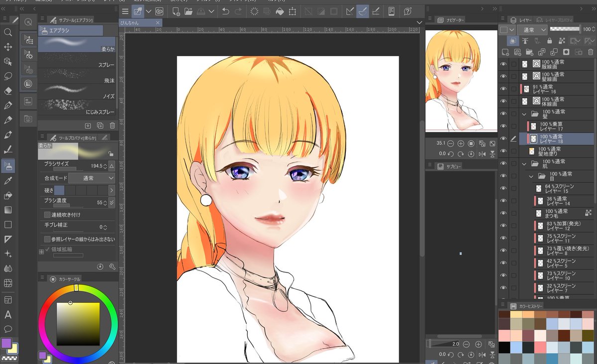Select ナビゲーター palette tab
This screenshot has height=364, width=597.
click(450, 20)
